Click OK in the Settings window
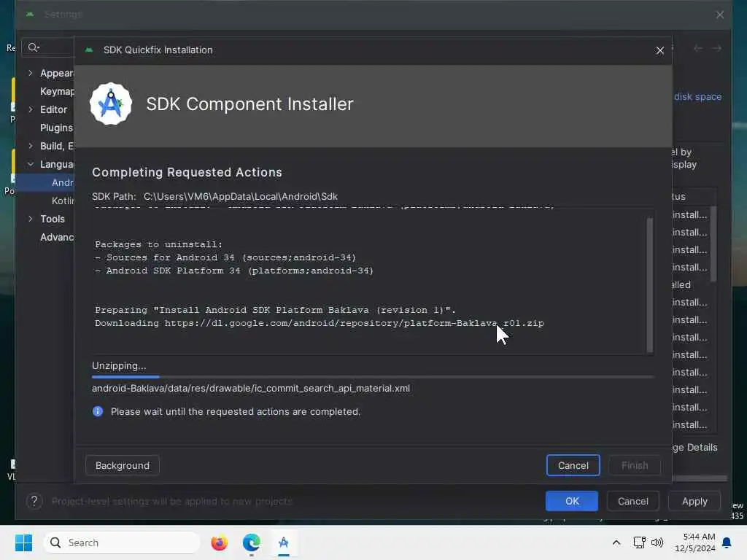The height and width of the screenshot is (560, 747). (572, 501)
